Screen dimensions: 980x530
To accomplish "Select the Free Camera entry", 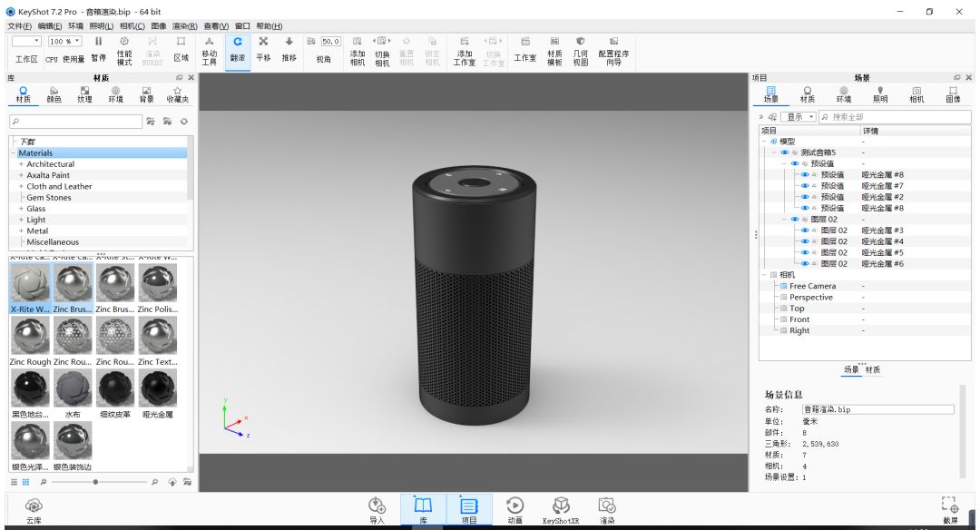I will (812, 286).
